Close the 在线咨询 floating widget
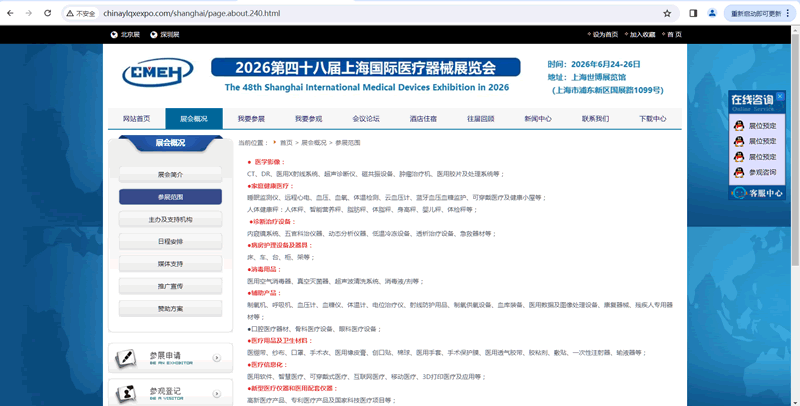 [780, 97]
